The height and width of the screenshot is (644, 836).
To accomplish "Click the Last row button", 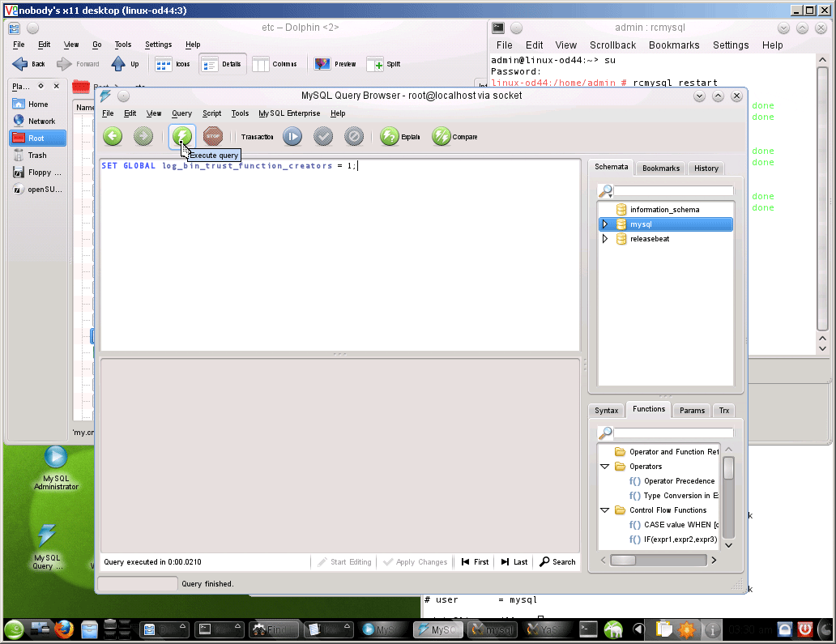I will coord(514,562).
